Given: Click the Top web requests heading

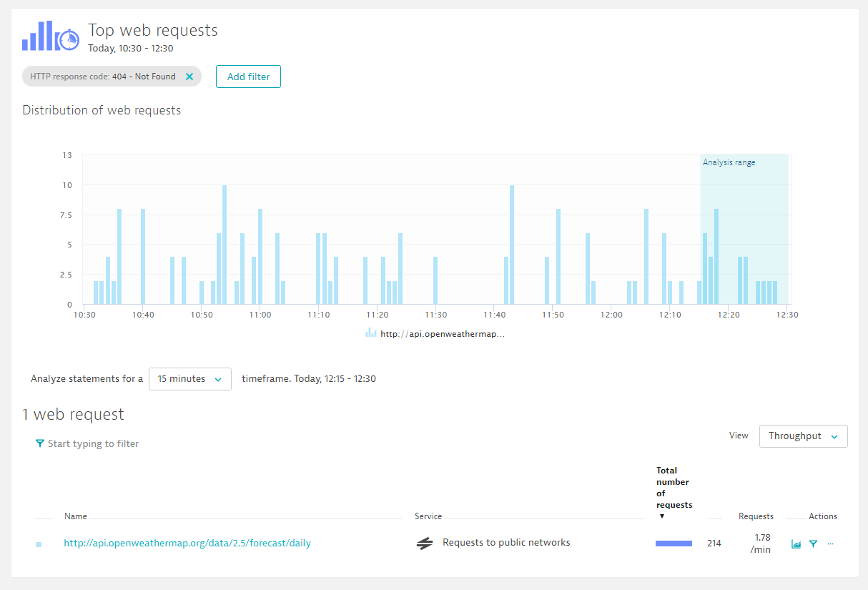Looking at the screenshot, I should click(x=153, y=30).
